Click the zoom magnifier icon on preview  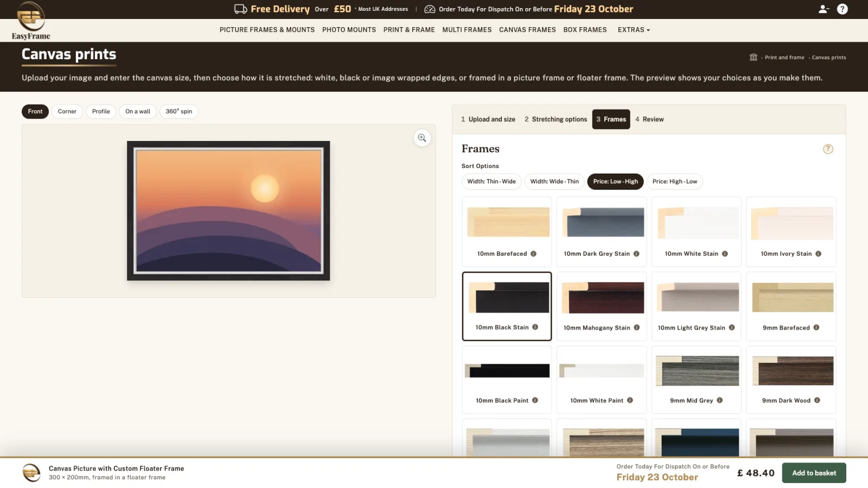422,138
